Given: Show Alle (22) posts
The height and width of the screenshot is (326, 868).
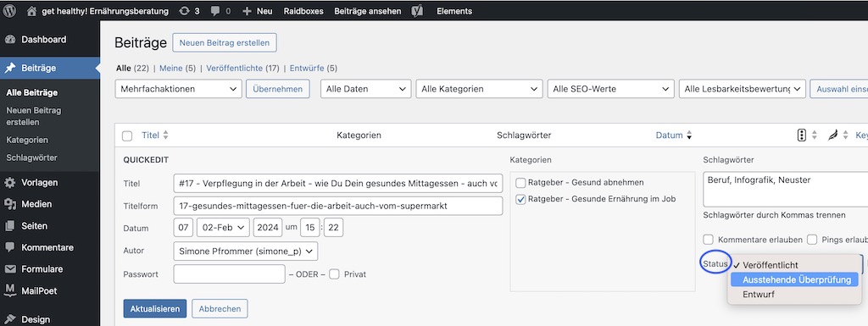Looking at the screenshot, I should coord(132,69).
